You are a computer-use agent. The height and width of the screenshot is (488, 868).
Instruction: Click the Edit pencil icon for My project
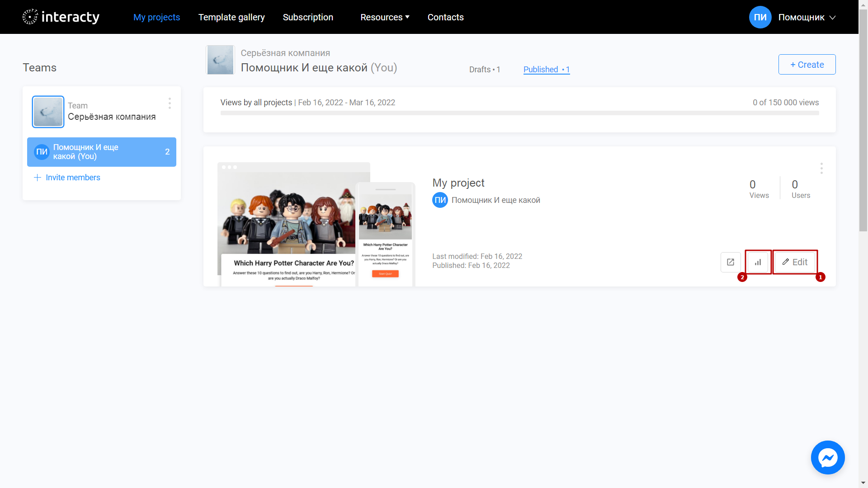(785, 262)
